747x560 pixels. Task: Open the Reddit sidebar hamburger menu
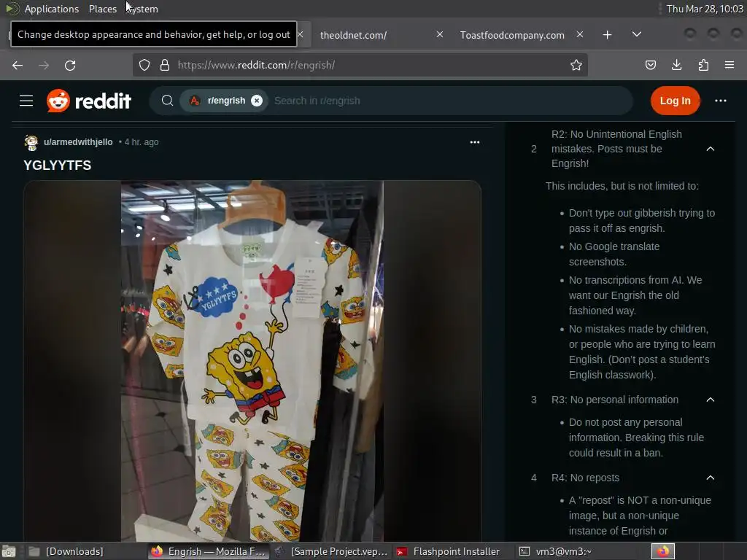[26, 101]
